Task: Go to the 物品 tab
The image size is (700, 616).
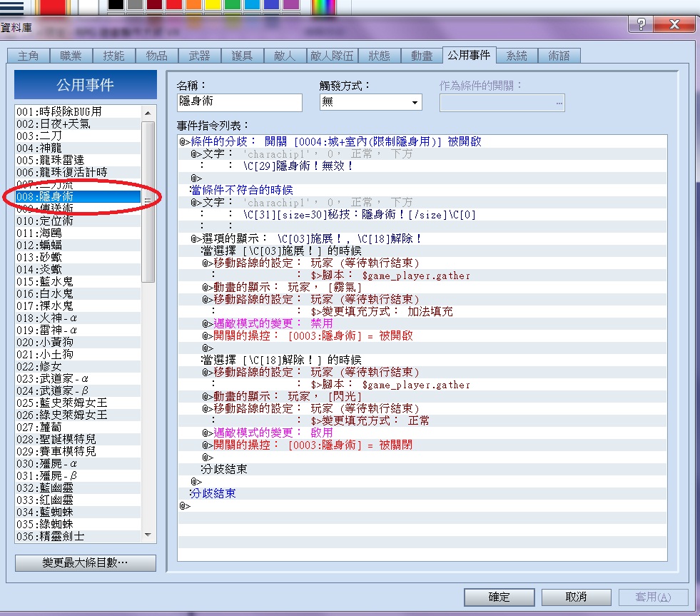Action: [156, 56]
